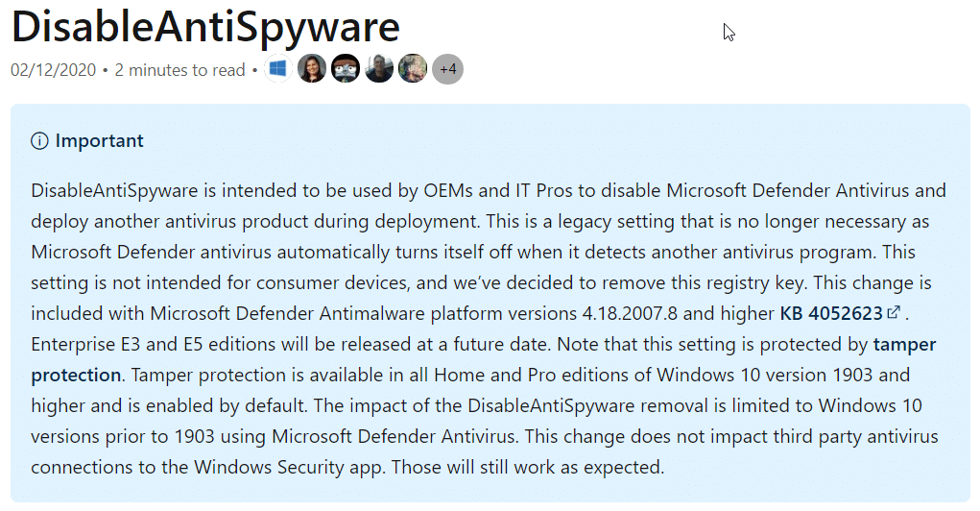980x511 pixels.
Task: Click the last contributor photo before +4 badge
Action: pos(413,69)
